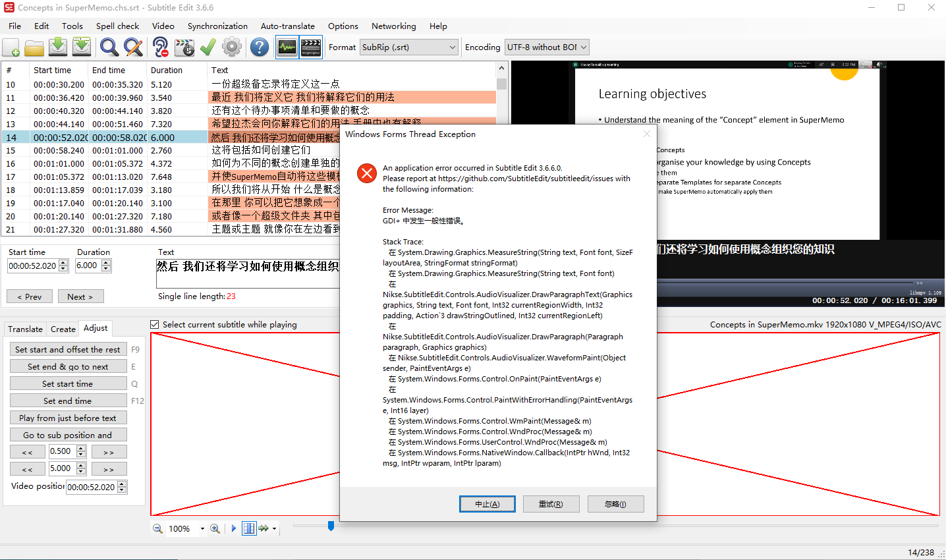
Task: Click the Help question mark icon
Action: (x=259, y=47)
